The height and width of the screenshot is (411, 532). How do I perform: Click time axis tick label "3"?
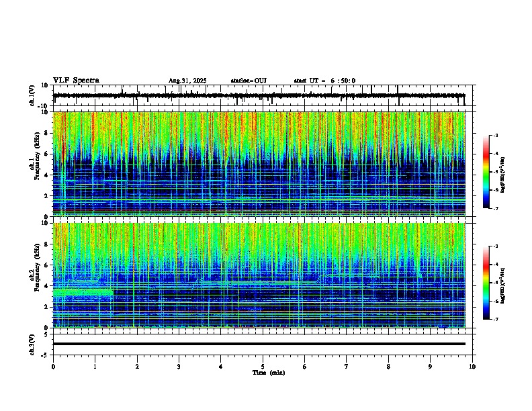coord(179,367)
